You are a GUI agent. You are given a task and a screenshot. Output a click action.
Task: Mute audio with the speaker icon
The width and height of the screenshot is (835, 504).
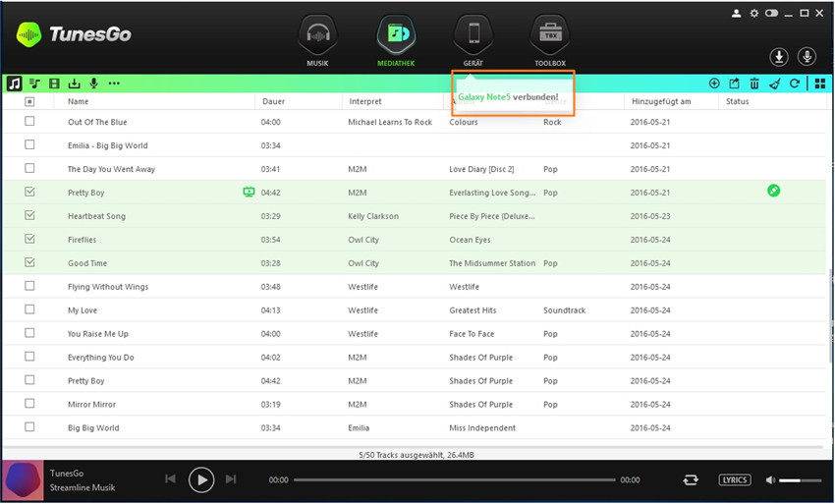(770, 480)
